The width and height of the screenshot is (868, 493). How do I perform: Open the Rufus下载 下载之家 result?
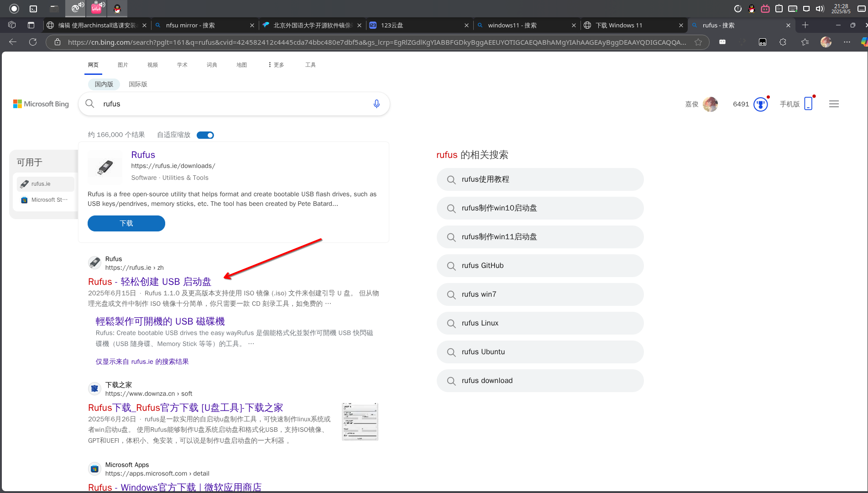(x=186, y=408)
